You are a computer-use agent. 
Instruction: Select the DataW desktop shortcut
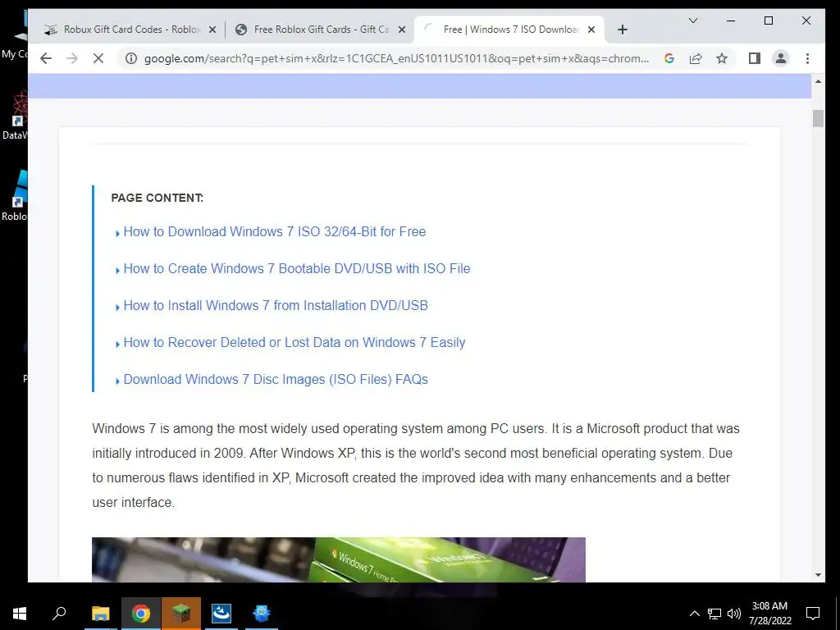pos(15,115)
